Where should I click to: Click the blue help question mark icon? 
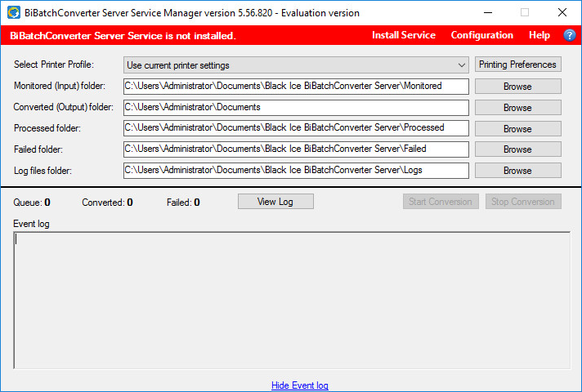[570, 35]
